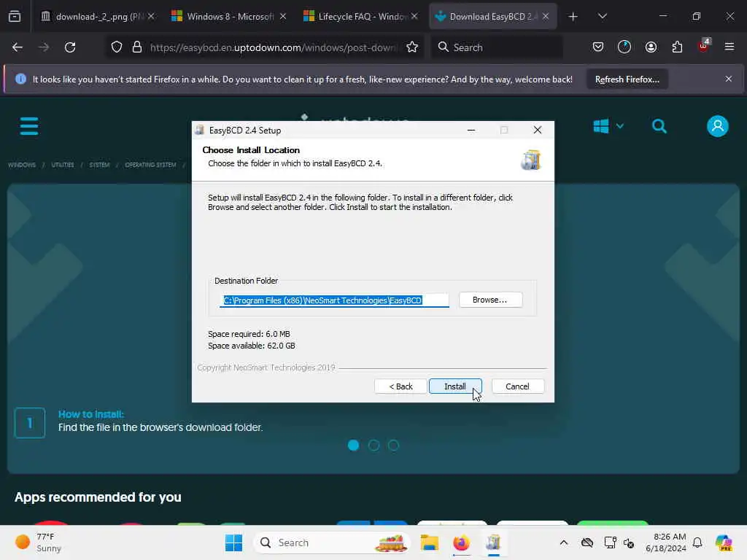
Task: Select the second carousel dot
Action: click(x=374, y=446)
